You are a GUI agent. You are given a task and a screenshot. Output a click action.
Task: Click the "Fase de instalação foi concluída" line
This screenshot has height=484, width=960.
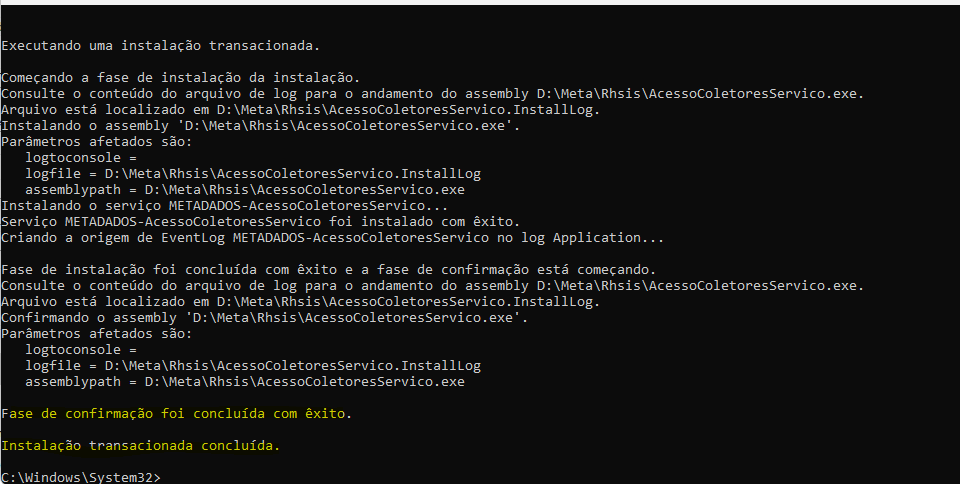pos(328,269)
